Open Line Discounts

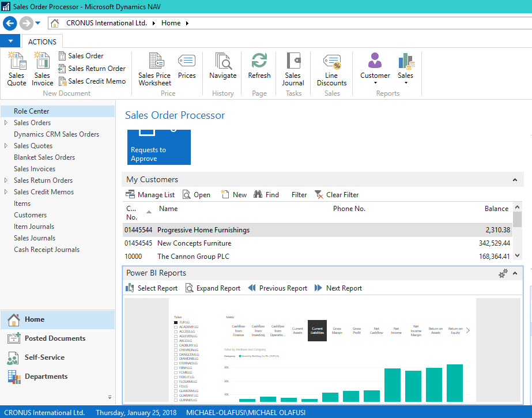[331, 69]
